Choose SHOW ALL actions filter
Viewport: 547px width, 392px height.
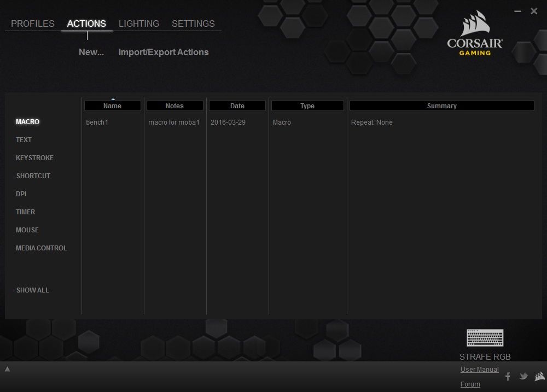[x=32, y=290]
